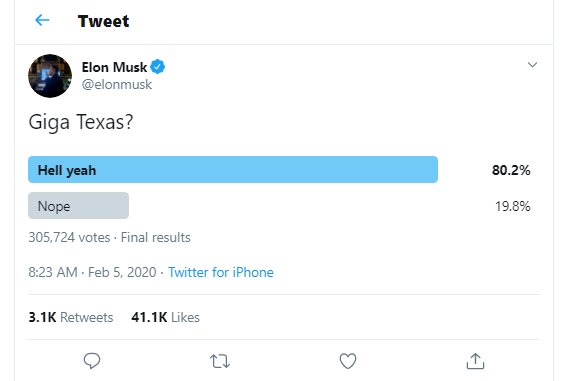Click the Giga Texas? tweet text

pyautogui.click(x=81, y=122)
